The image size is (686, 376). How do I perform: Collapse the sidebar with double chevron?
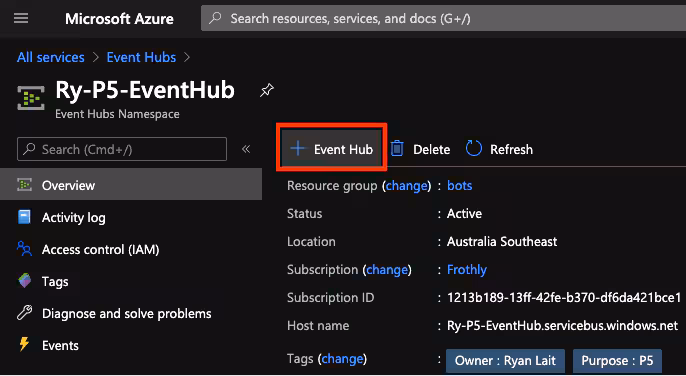tap(246, 149)
